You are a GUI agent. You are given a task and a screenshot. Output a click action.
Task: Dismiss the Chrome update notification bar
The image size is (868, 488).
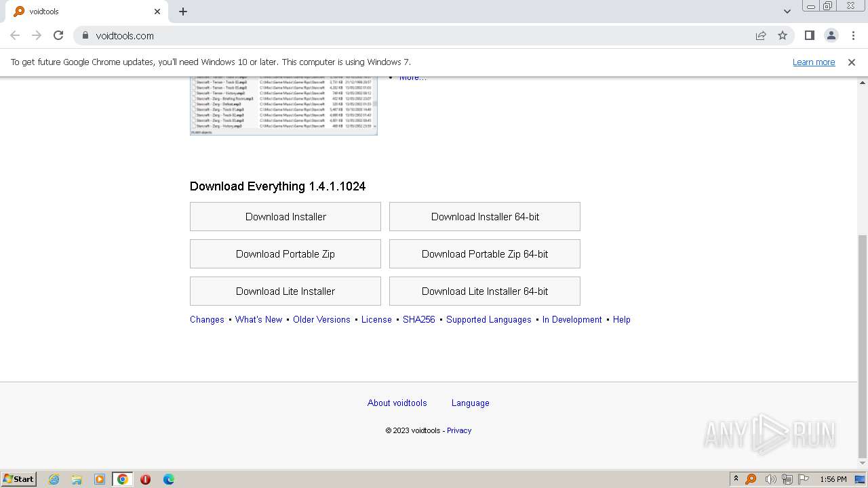[x=852, y=62]
